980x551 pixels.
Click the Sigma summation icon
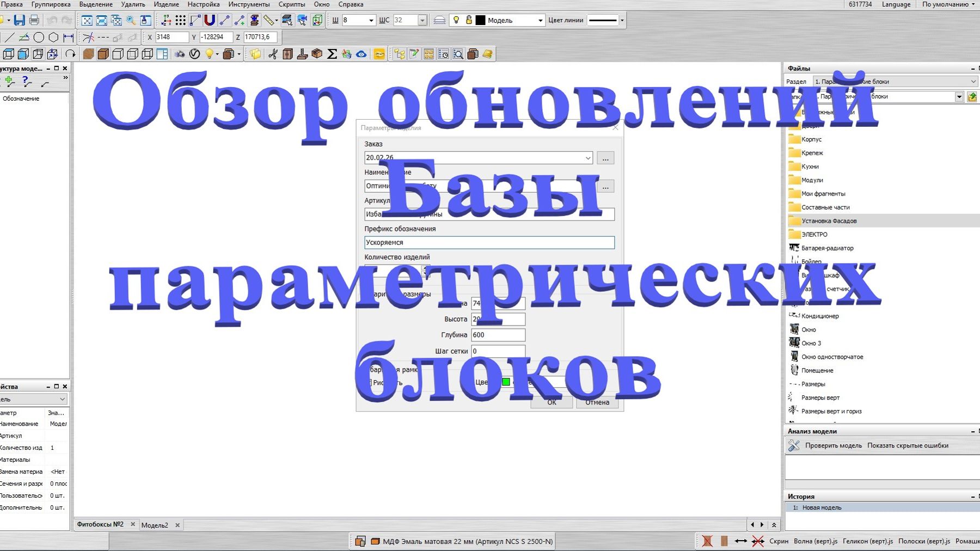(332, 54)
